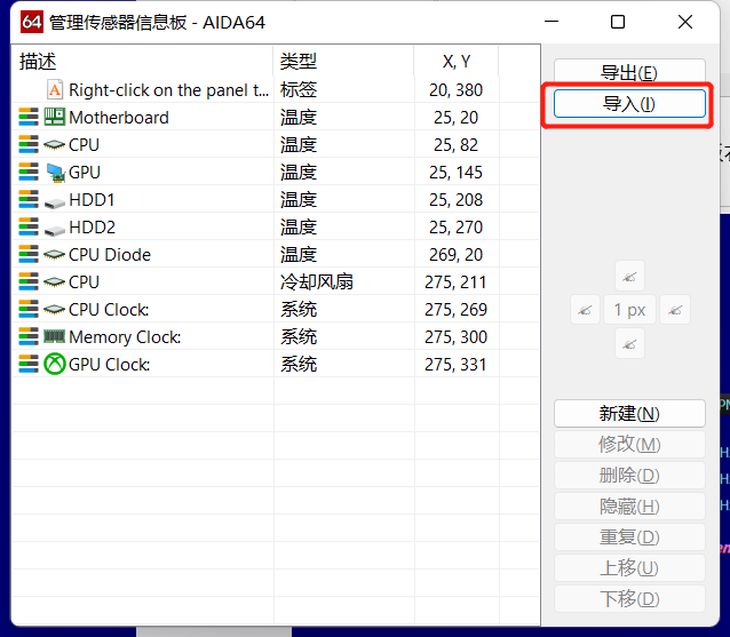Click the chip icon of CPU temperature row
This screenshot has height=637, width=730.
[54, 145]
